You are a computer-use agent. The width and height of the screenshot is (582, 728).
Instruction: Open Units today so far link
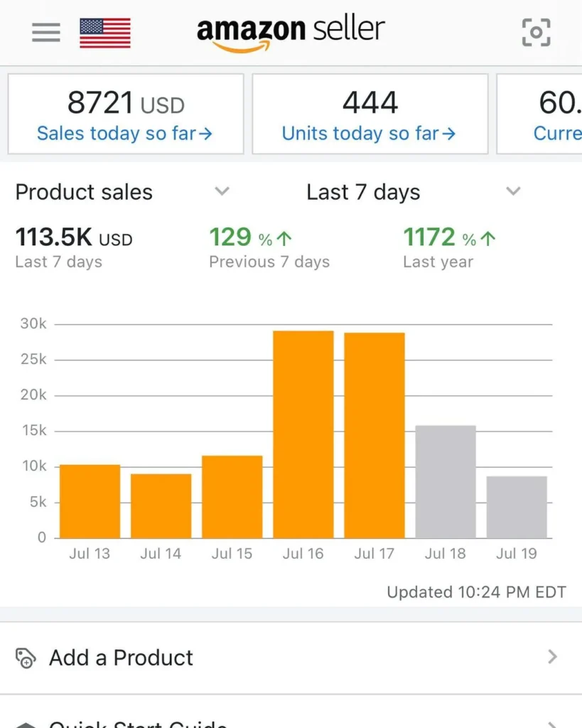click(369, 134)
